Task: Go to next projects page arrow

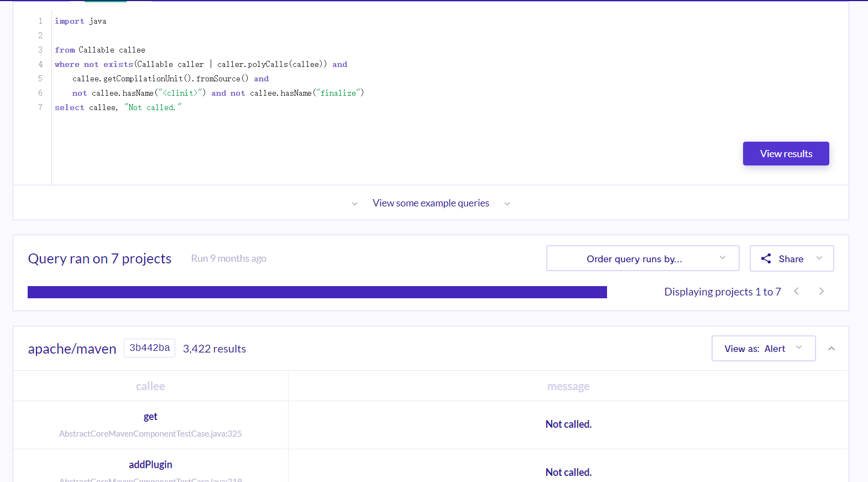Action: [x=822, y=291]
